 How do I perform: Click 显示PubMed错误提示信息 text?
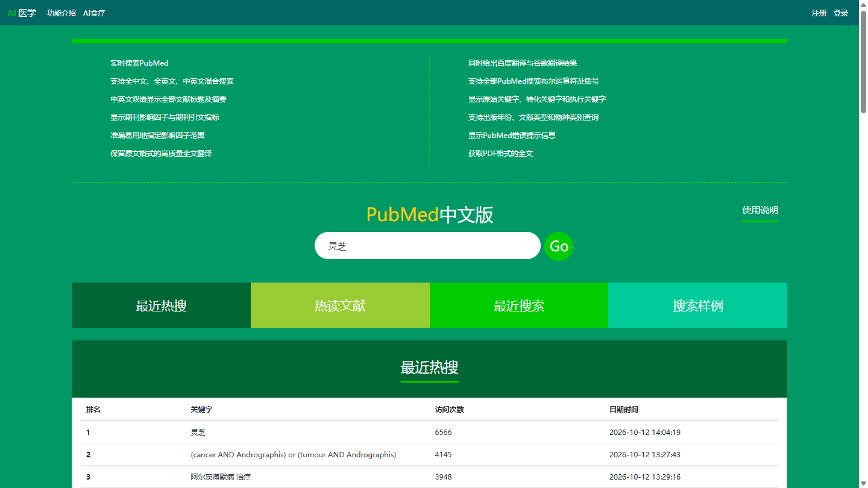pos(512,136)
